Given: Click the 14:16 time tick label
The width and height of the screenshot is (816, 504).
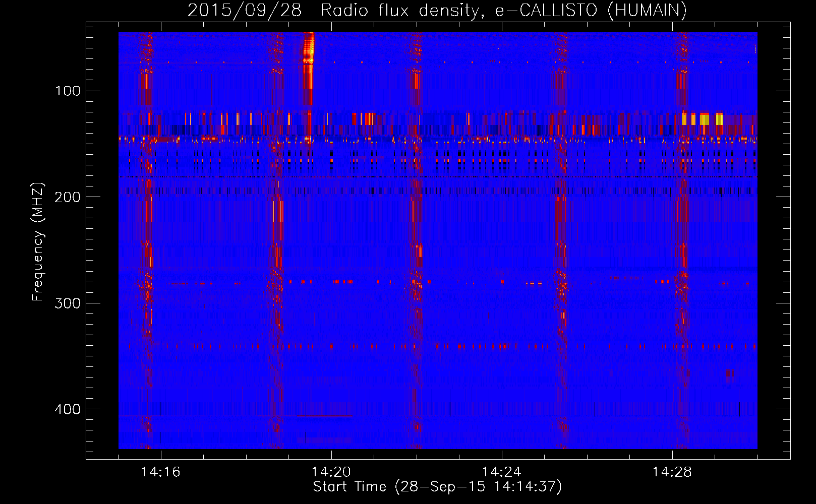Looking at the screenshot, I should [x=161, y=472].
